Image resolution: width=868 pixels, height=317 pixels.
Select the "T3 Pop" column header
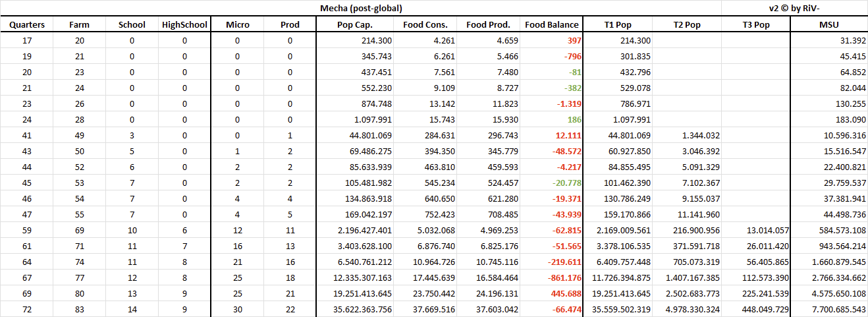click(755, 25)
